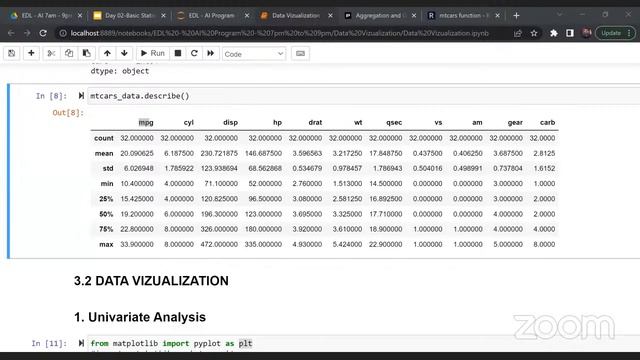This screenshot has height=360, width=640.
Task: Select the drat column header
Action: (x=315, y=122)
